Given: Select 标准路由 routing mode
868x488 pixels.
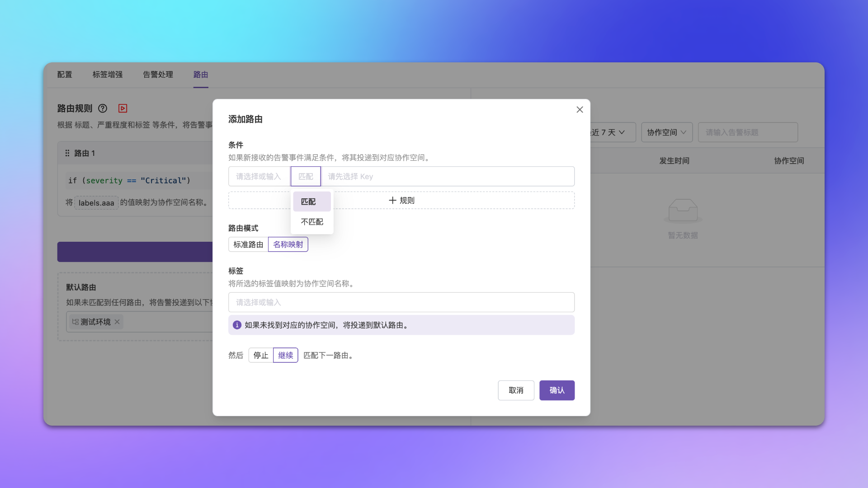Looking at the screenshot, I should [x=248, y=244].
